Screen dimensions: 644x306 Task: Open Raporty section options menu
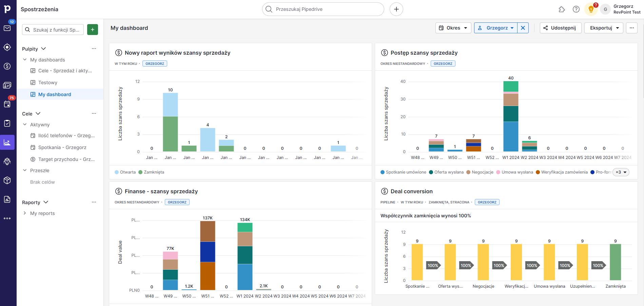point(94,202)
